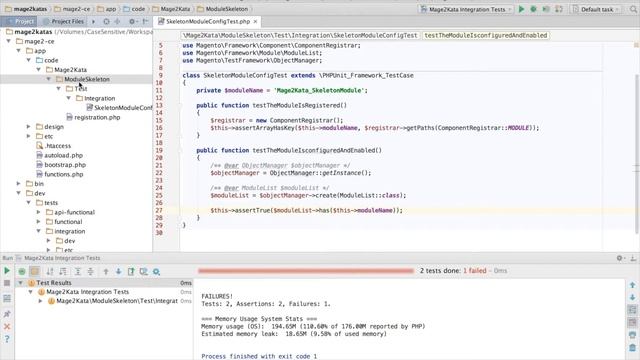Open Project panel settings gear

(132, 21)
